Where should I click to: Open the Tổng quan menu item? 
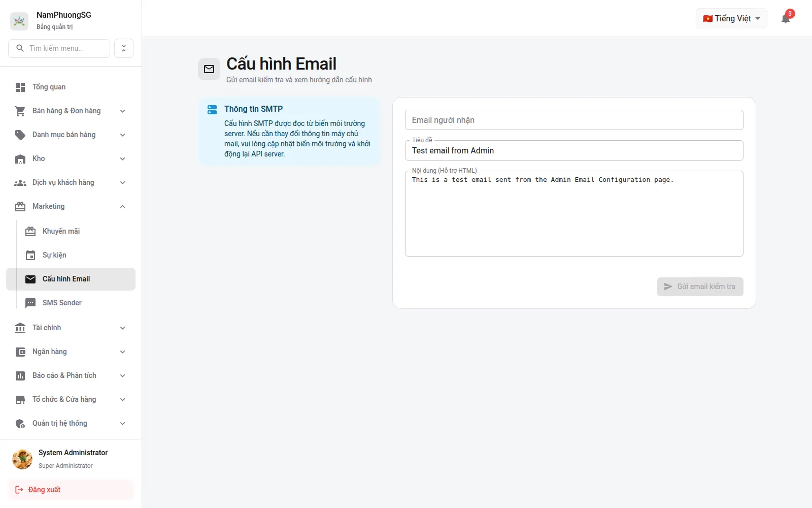[71, 87]
